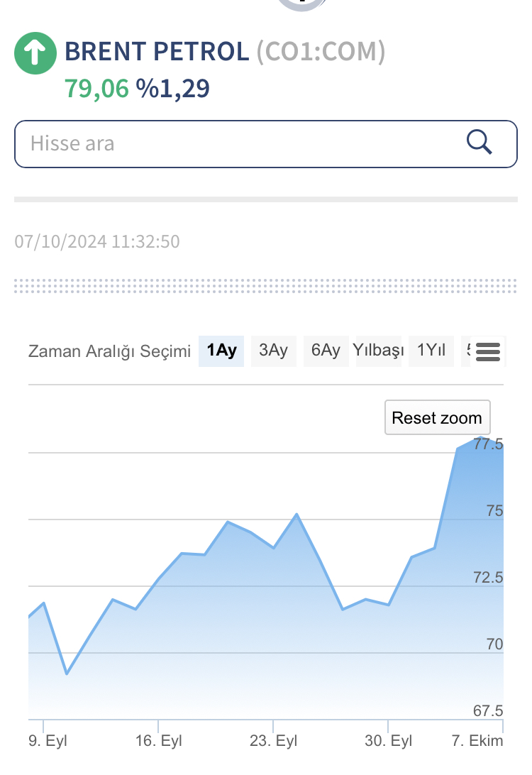This screenshot has width=532, height=775.
Task: Click the %1,29 change percentage
Action: tap(173, 89)
